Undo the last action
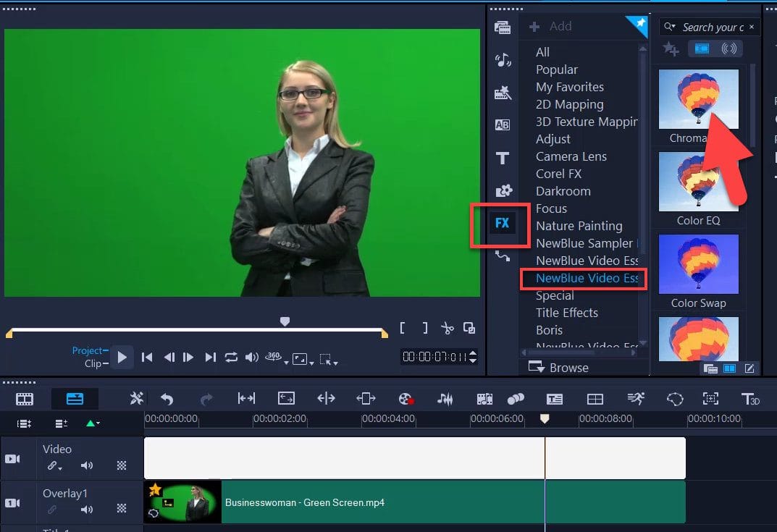Screen dimensions: 777x532 click(x=167, y=399)
